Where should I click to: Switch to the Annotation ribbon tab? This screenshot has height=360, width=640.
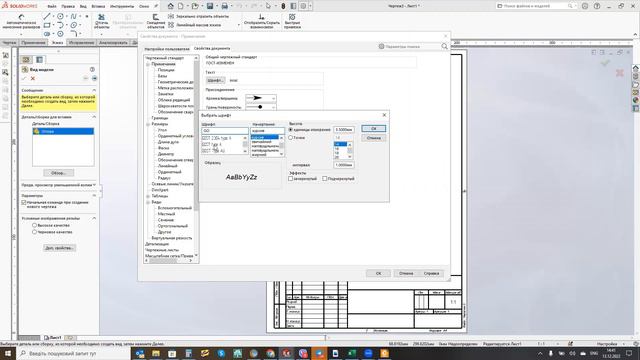click(x=33, y=42)
